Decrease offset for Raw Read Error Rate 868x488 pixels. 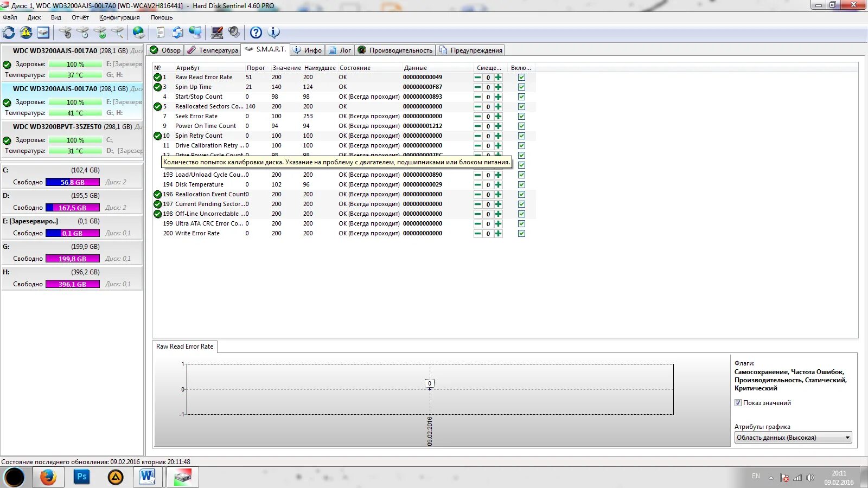coord(478,78)
